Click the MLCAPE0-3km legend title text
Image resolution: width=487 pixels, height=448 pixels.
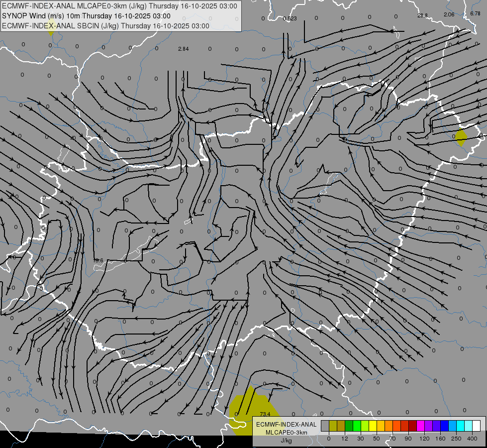point(286,432)
